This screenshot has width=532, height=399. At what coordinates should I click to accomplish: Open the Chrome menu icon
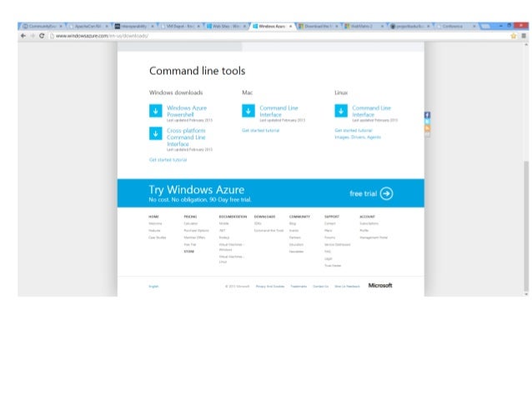(x=524, y=36)
